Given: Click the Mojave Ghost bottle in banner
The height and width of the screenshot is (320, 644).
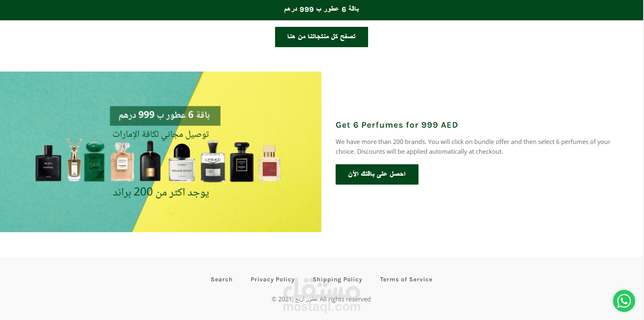Looking at the screenshot, I should coord(182,162).
